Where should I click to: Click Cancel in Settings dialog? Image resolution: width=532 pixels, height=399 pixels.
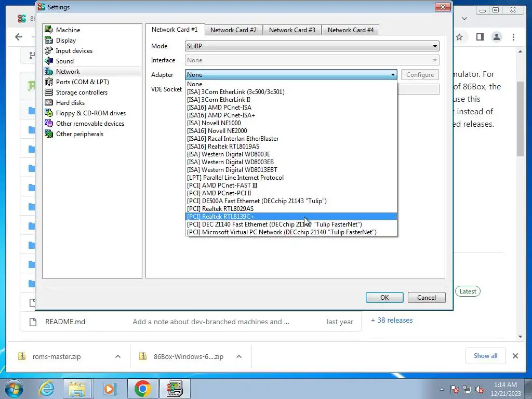click(427, 298)
